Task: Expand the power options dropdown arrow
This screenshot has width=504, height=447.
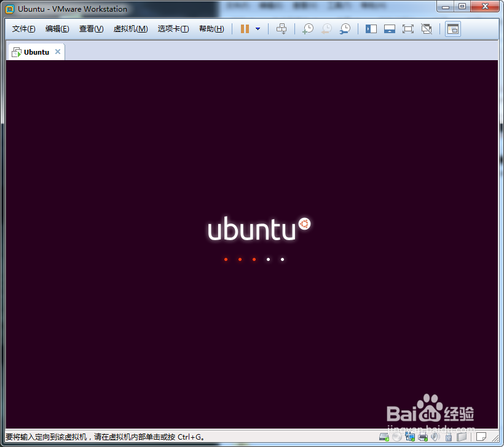Action: 258,29
